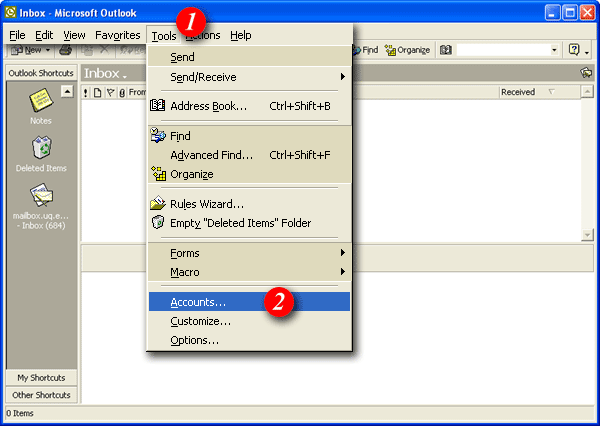Open the address book toolbar icon
Image resolution: width=600 pixels, height=426 pixels.
[446, 50]
